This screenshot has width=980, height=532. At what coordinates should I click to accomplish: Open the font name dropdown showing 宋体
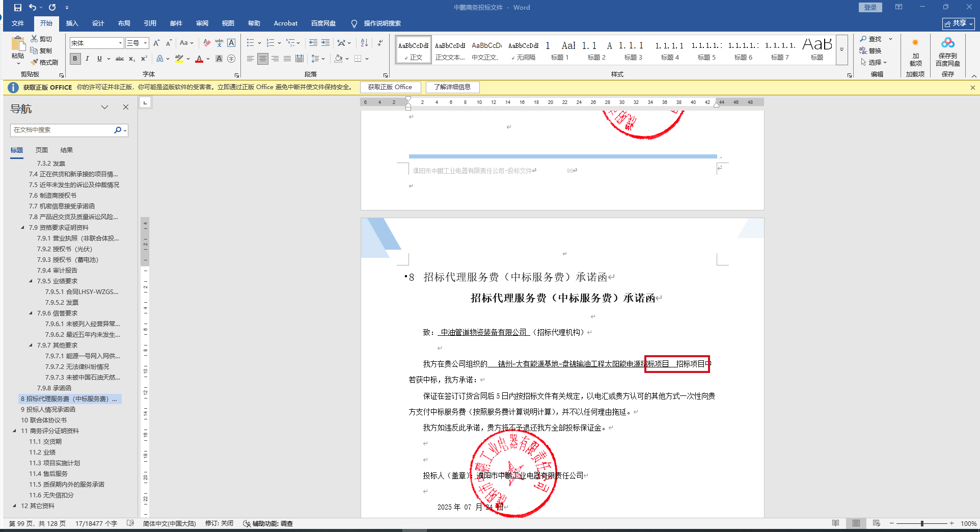120,43
